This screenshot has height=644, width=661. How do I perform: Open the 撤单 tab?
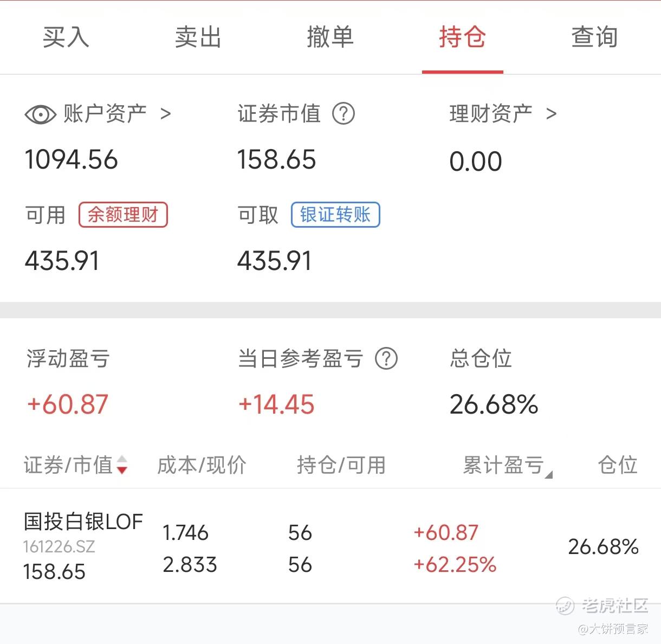coord(330,37)
